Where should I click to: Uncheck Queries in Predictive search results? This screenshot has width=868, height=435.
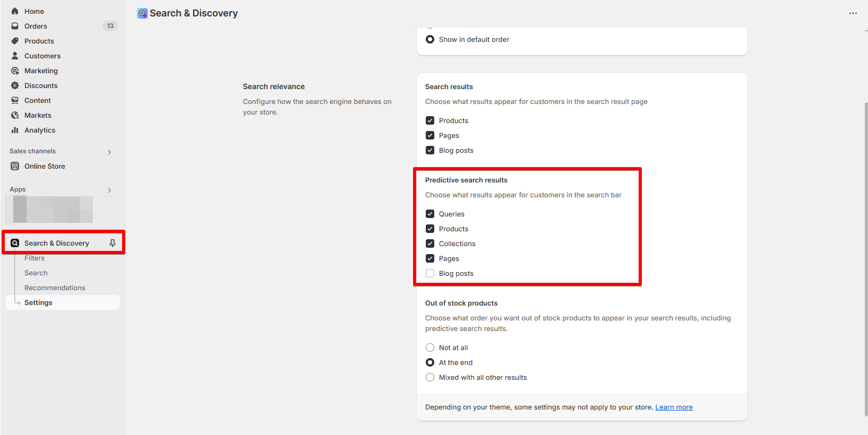[x=430, y=214]
